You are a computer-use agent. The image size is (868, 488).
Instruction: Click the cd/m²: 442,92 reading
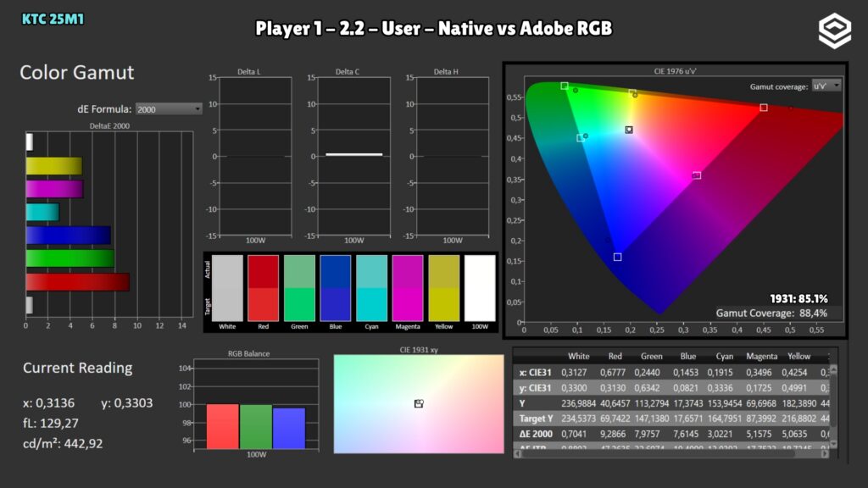pos(63,443)
